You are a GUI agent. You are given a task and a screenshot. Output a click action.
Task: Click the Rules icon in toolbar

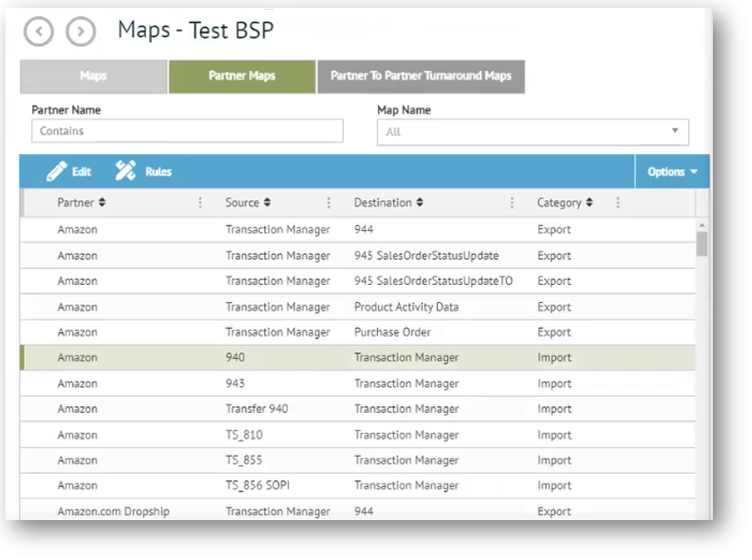[126, 172]
